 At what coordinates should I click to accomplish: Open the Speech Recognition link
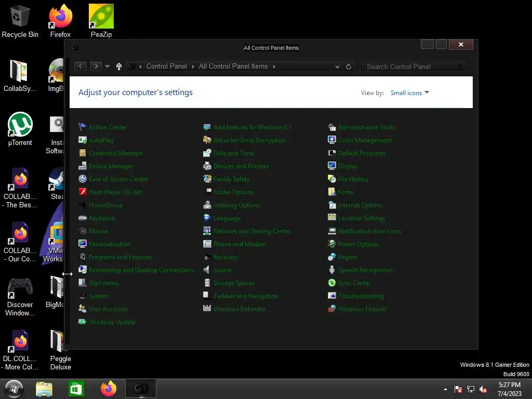click(365, 270)
